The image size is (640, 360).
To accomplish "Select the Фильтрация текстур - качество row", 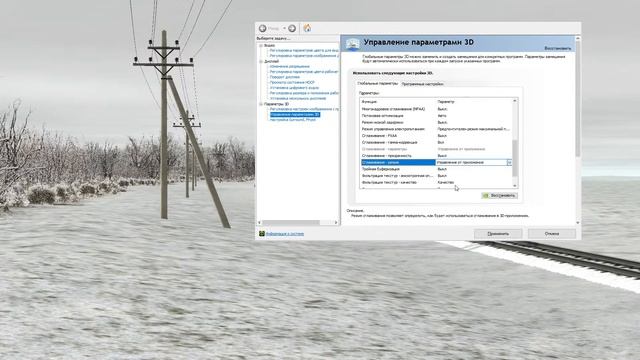I will [x=436, y=182].
